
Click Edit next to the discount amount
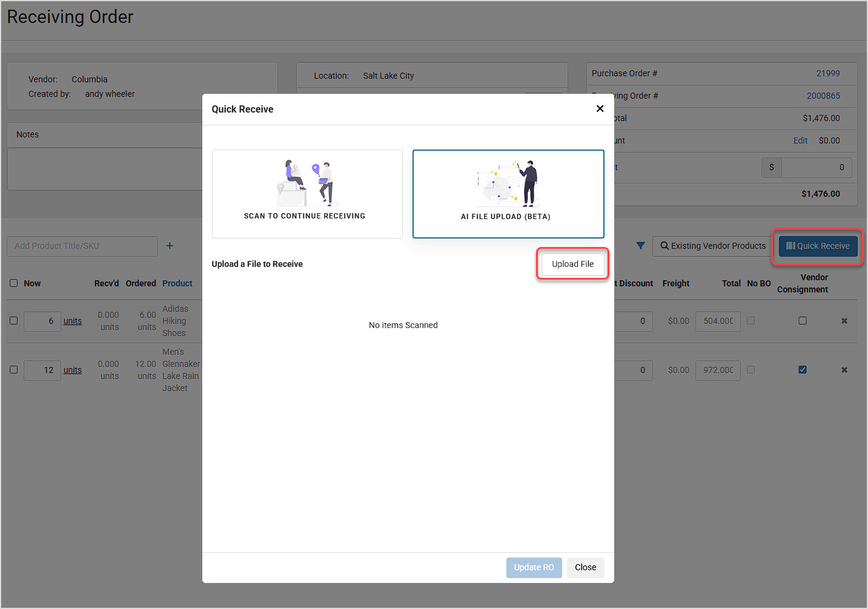coord(800,140)
